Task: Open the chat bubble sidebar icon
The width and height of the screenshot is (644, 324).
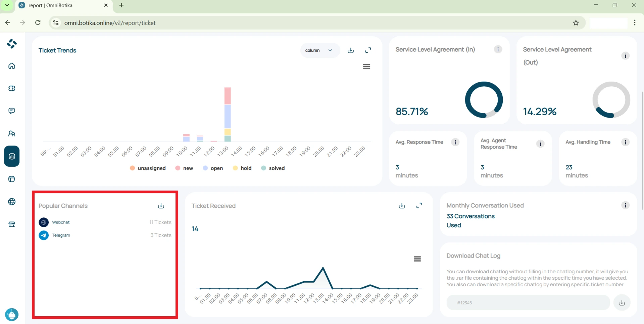Action: pos(12,111)
